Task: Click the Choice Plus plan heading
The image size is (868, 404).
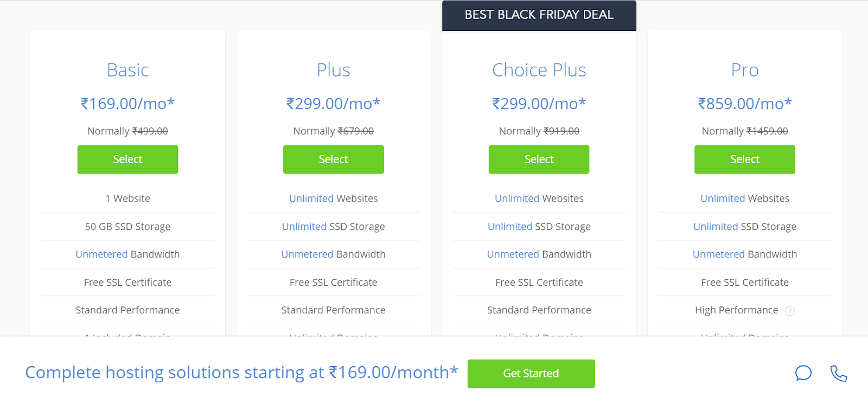Action: (x=539, y=70)
